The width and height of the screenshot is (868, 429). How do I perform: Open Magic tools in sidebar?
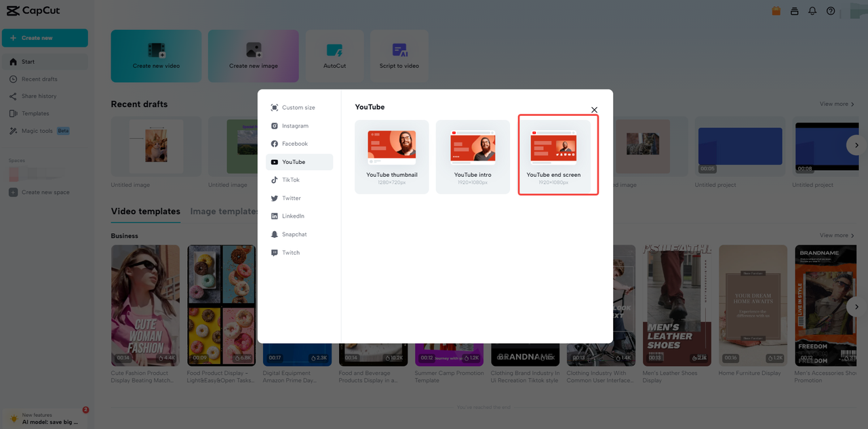[x=45, y=131]
